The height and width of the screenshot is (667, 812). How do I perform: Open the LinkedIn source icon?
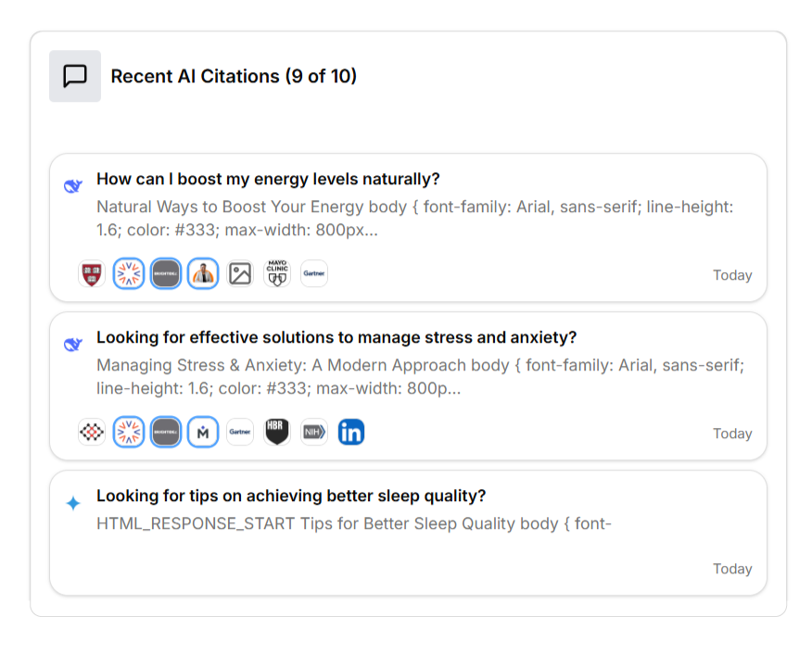click(351, 432)
